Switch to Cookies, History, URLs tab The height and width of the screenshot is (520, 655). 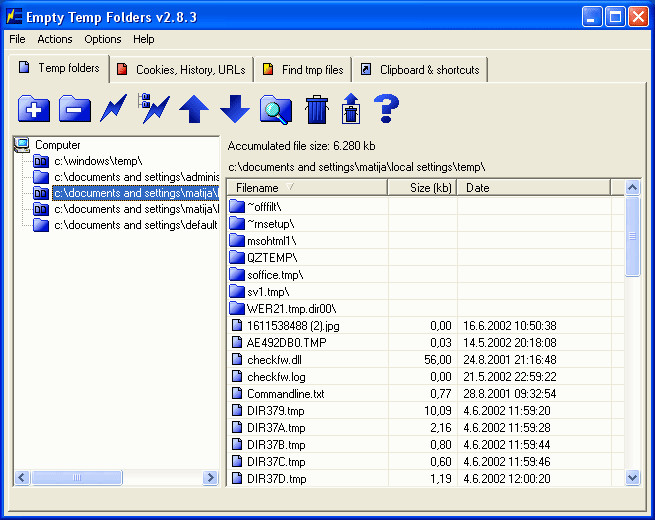182,69
